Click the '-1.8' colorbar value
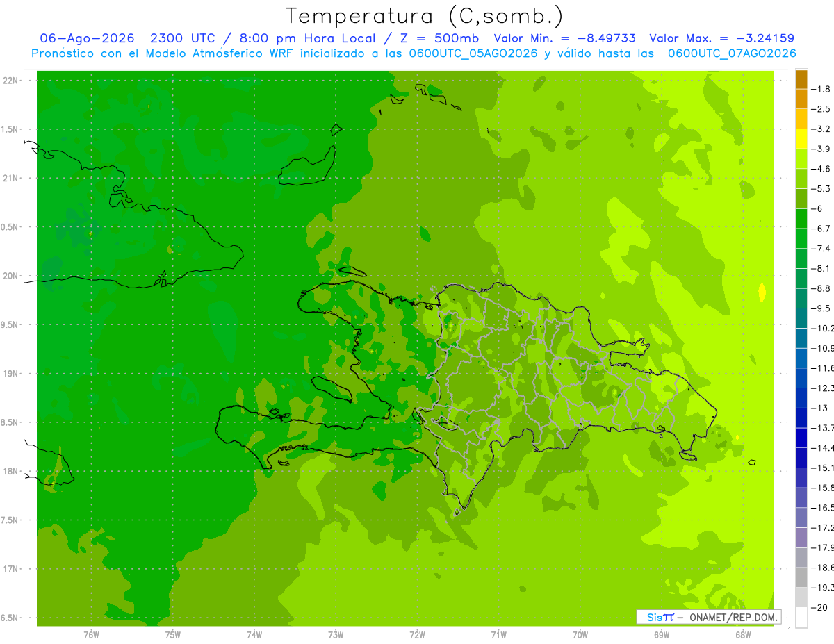 (821, 89)
